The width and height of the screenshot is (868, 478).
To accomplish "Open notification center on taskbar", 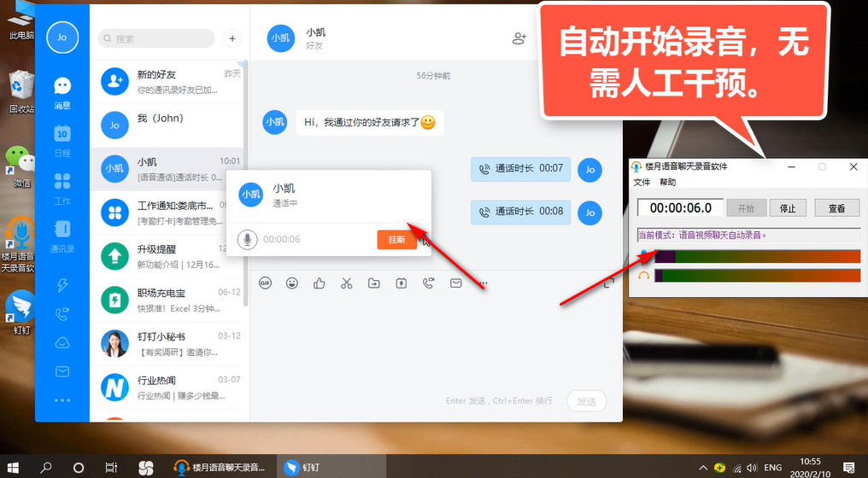I will (849, 468).
